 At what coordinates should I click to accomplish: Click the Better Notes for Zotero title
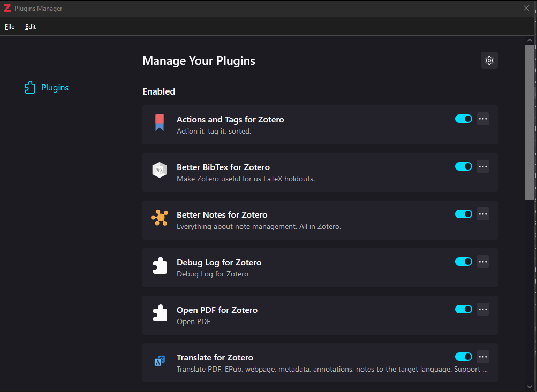pos(222,215)
